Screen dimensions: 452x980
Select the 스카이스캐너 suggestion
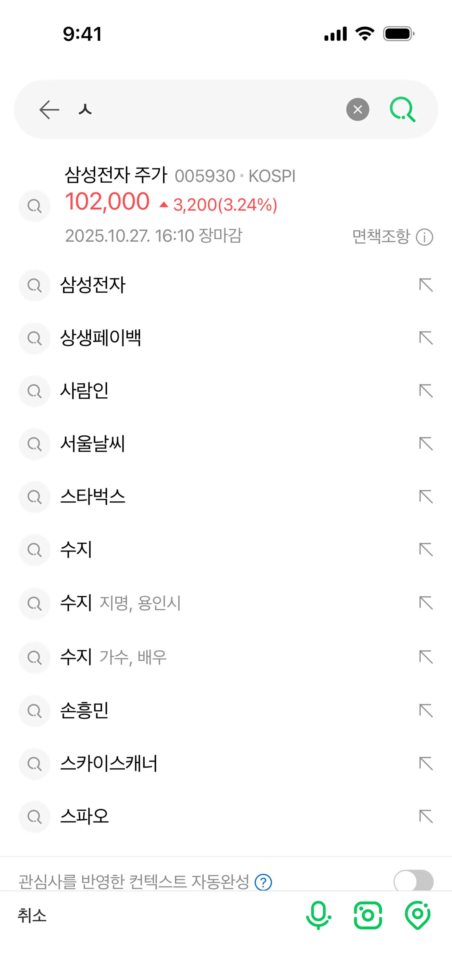coord(226,764)
